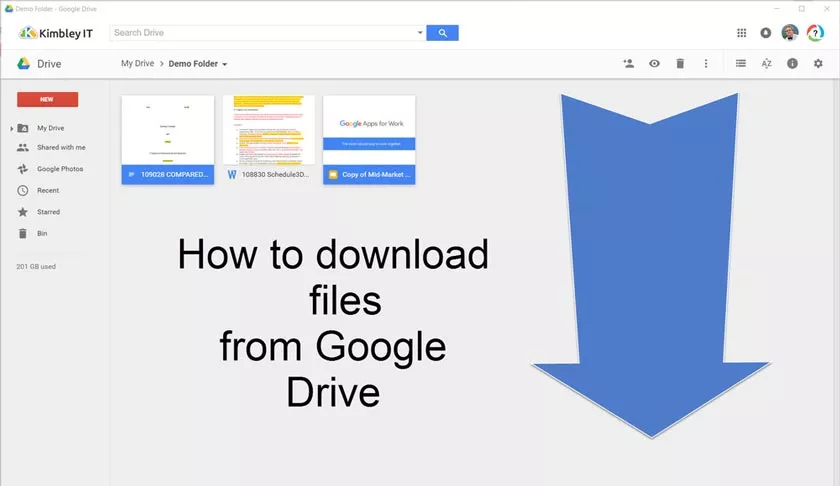Viewport: 840px width, 486px height.
Task: Click the Google Photos pinwheel icon
Action: click(22, 169)
